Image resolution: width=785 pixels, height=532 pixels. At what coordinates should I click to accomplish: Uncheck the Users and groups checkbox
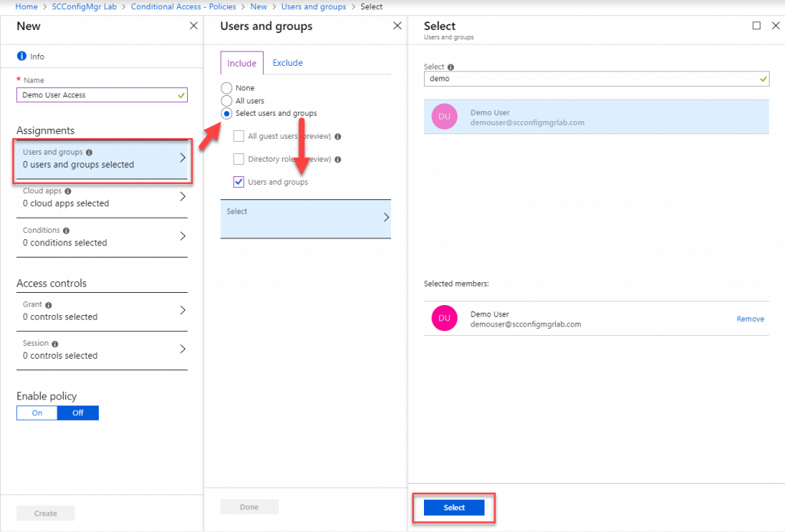[239, 182]
